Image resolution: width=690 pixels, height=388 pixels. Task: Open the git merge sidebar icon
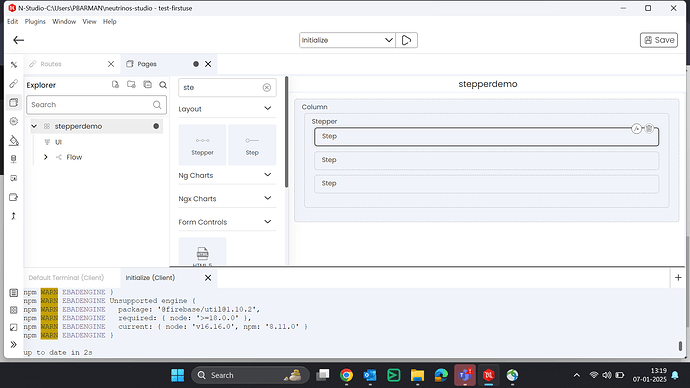tap(14, 216)
